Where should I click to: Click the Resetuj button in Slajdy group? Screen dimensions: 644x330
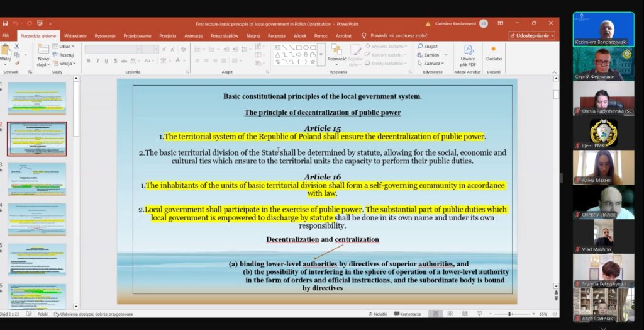coord(65,55)
